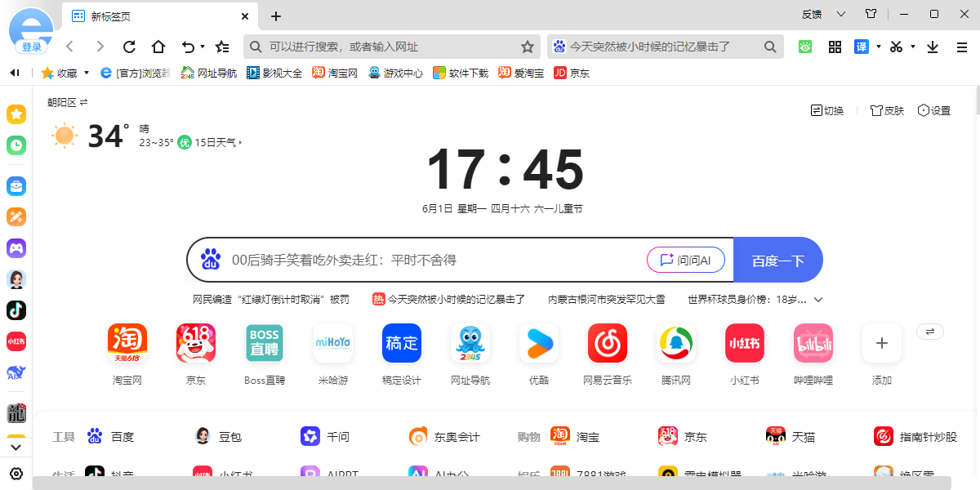Click the 问问AI button
Image resolution: width=980 pixels, height=490 pixels.
[x=686, y=261]
